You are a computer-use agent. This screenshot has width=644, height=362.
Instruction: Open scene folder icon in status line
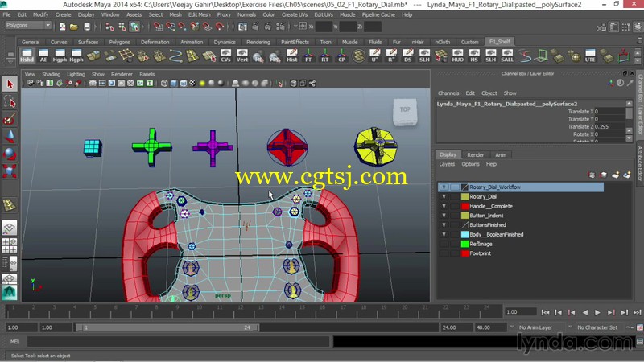pyautogui.click(x=74, y=27)
